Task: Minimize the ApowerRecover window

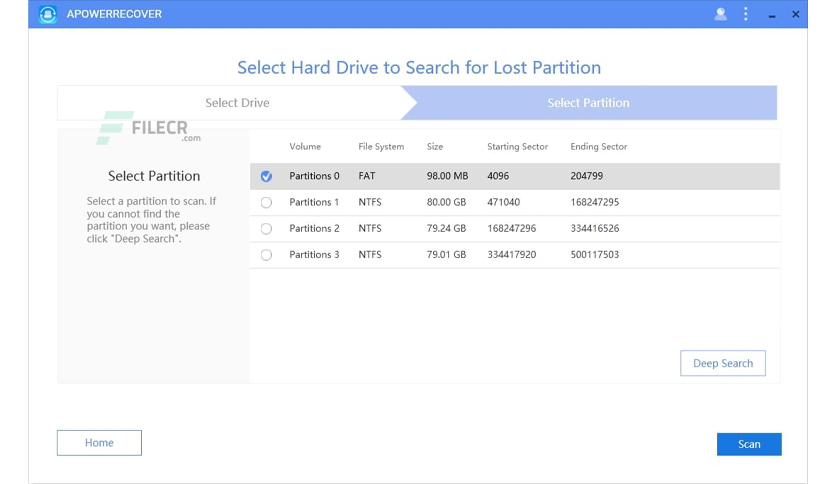Action: 771,15
